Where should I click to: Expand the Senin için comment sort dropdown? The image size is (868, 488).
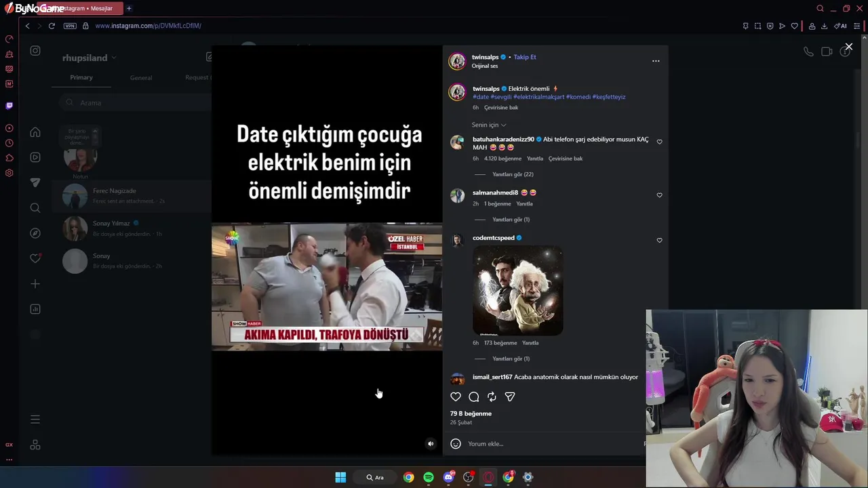pyautogui.click(x=489, y=125)
